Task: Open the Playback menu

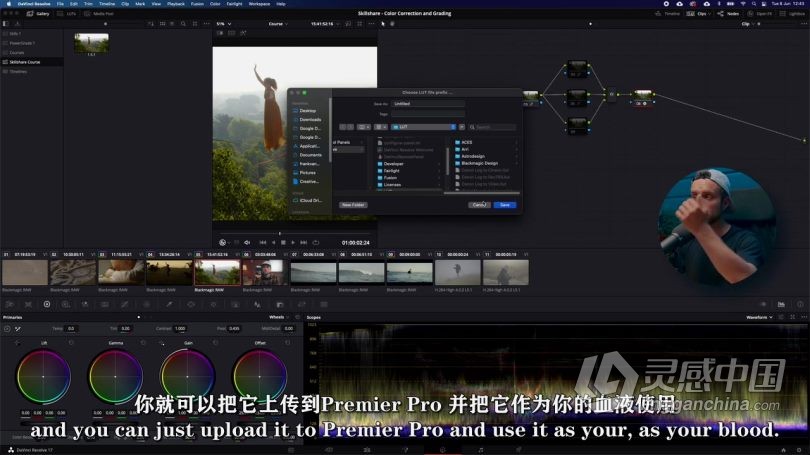Action: tap(176, 4)
